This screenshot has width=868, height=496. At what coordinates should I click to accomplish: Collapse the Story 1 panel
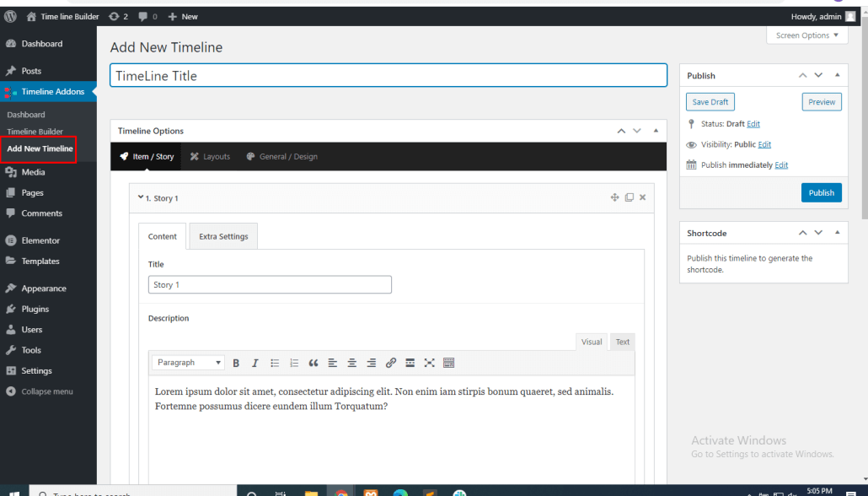pos(141,197)
